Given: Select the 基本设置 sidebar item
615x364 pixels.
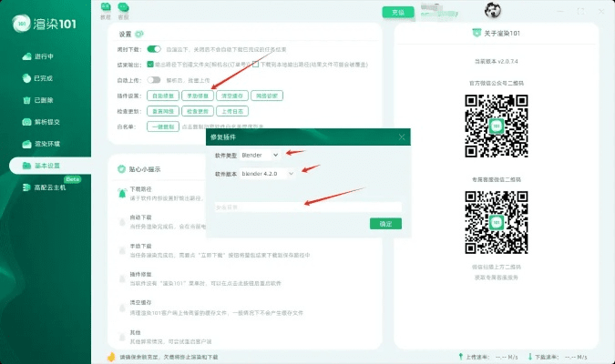Looking at the screenshot, I should (50, 166).
